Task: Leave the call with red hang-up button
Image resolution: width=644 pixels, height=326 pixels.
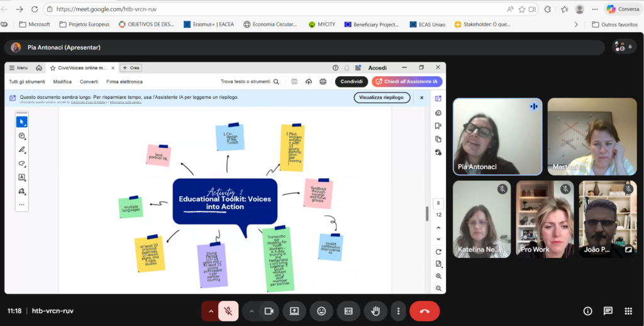Action: pyautogui.click(x=425, y=311)
